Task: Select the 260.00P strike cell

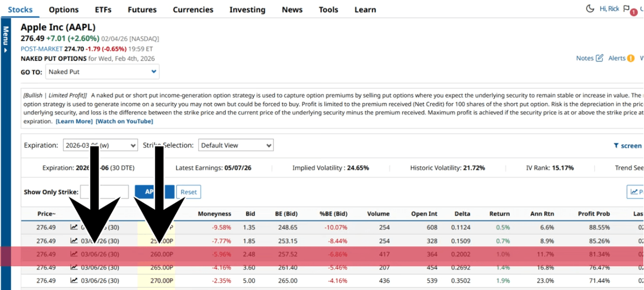Action: click(161, 254)
